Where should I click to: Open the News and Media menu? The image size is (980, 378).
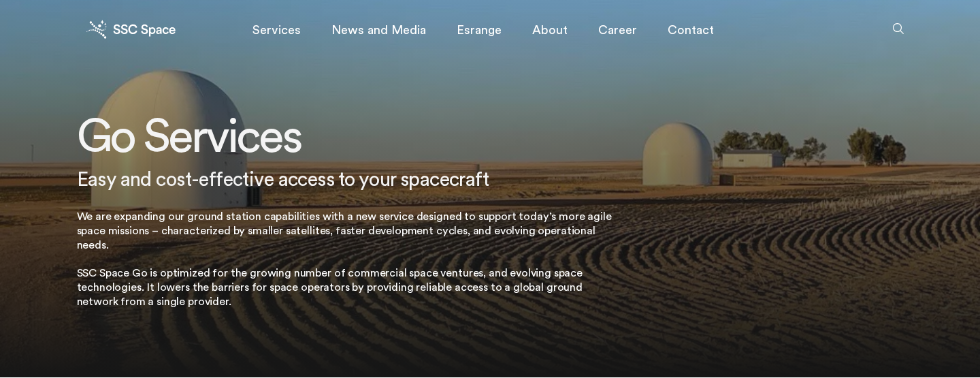(379, 30)
